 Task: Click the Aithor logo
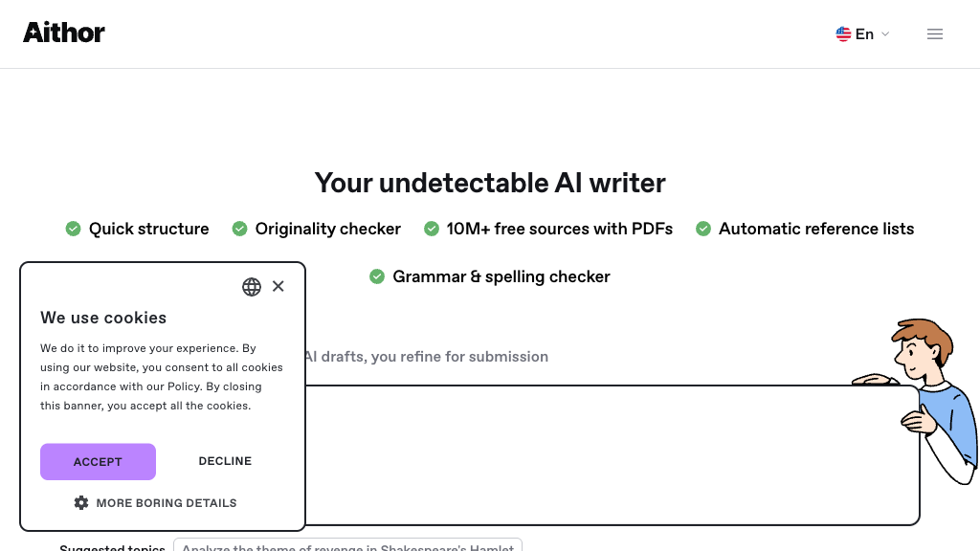point(64,33)
